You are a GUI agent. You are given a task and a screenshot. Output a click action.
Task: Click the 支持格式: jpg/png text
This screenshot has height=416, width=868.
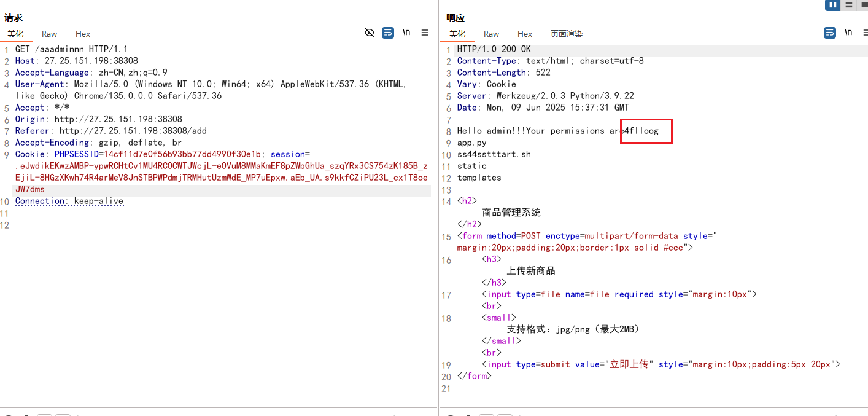(573, 329)
